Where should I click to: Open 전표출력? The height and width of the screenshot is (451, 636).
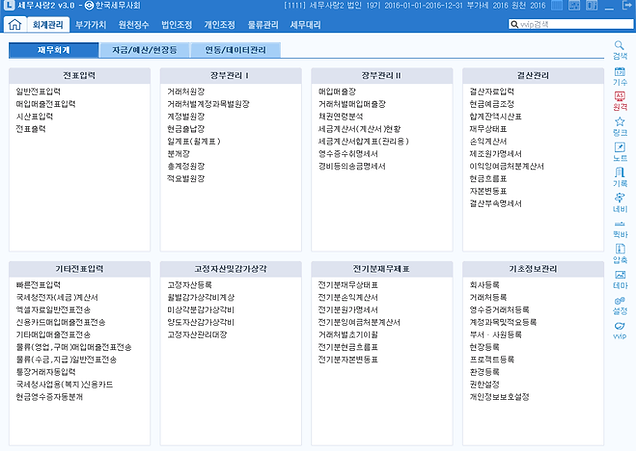pos(30,129)
